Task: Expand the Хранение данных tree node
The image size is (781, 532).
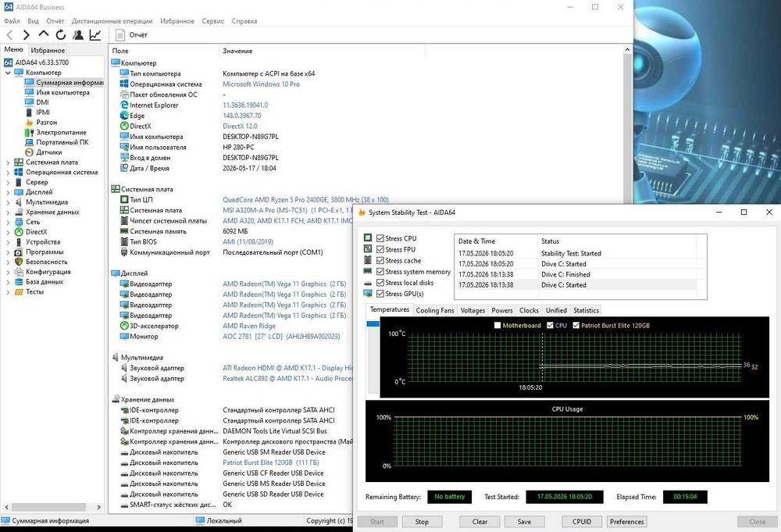Action: coord(8,212)
